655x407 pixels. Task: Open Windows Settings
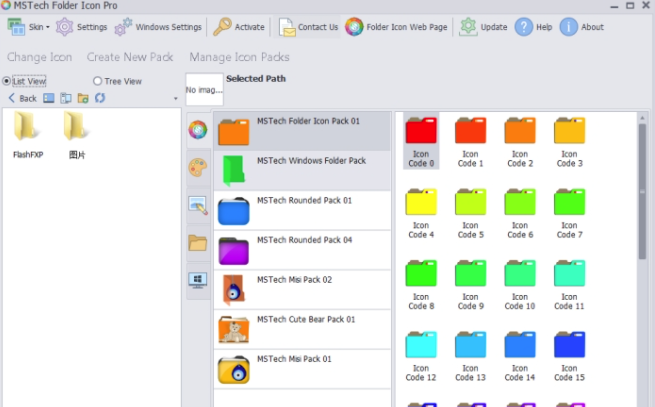pyautogui.click(x=159, y=27)
